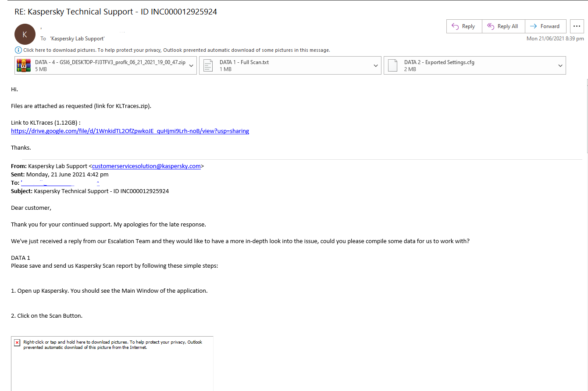Click the blocked picture placeholder text to download pictures
Image resolution: width=588 pixels, height=391 pixels.
click(113, 344)
